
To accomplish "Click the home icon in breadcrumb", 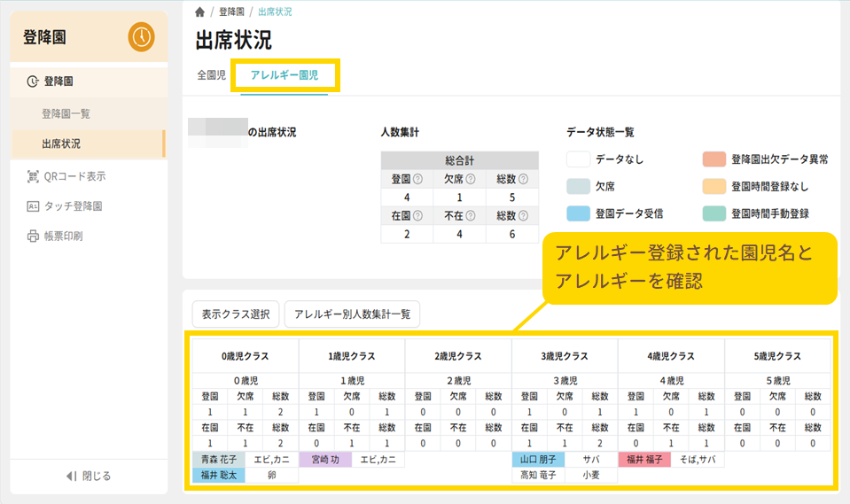I will point(199,12).
